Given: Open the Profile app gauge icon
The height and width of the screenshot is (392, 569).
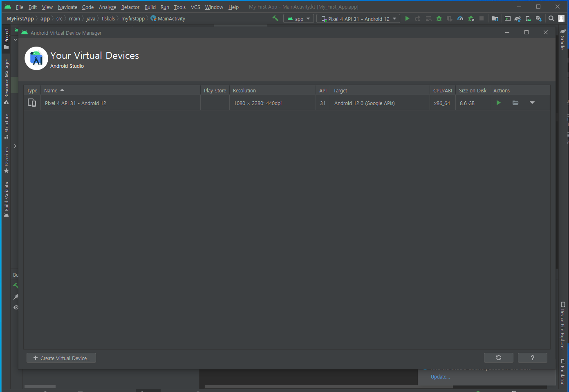Looking at the screenshot, I should click(x=460, y=18).
